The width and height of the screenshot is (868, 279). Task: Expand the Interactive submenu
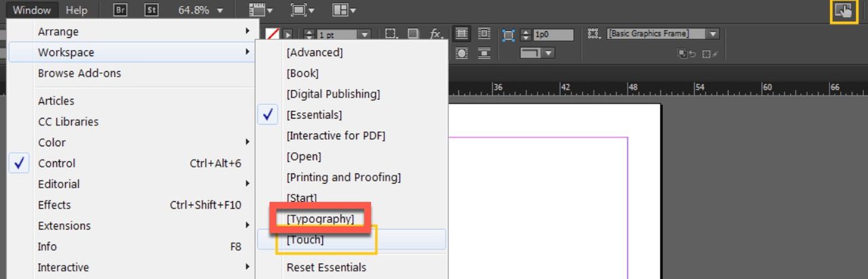(x=132, y=267)
